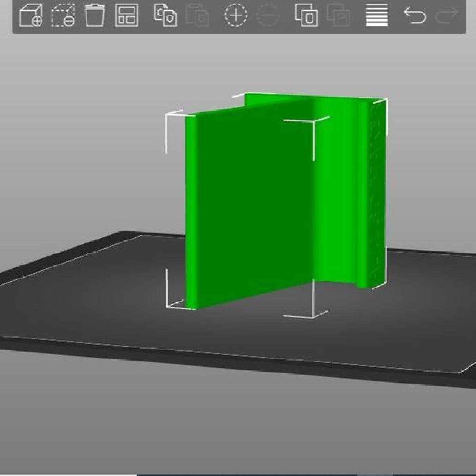Viewport: 476px width, 476px height.
Task: Click the Split to parts icon
Action: click(x=338, y=16)
